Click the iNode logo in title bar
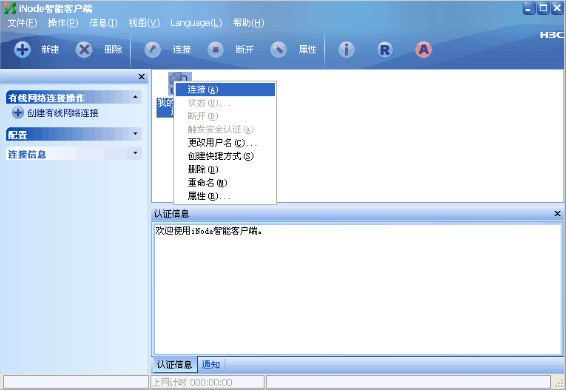 tap(10, 8)
